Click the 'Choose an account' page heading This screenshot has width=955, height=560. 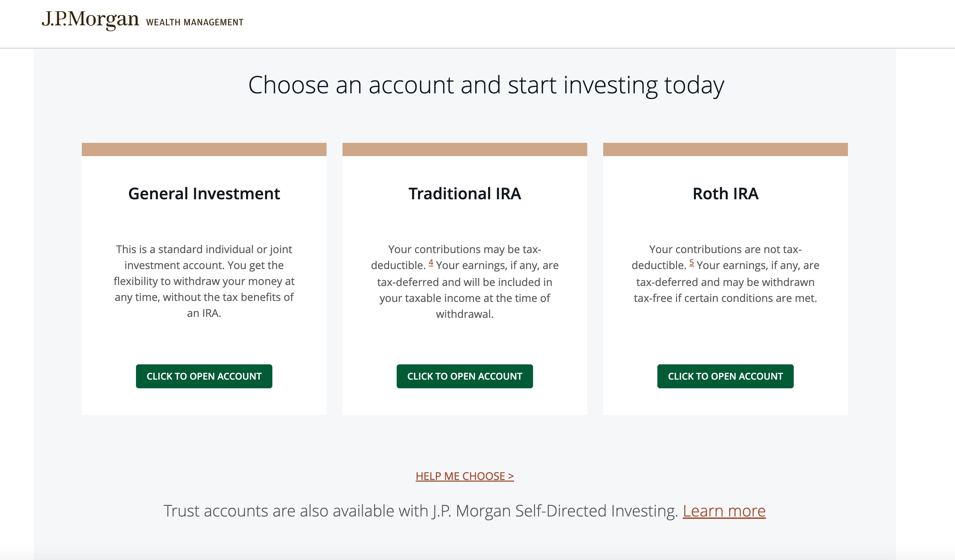pos(486,85)
